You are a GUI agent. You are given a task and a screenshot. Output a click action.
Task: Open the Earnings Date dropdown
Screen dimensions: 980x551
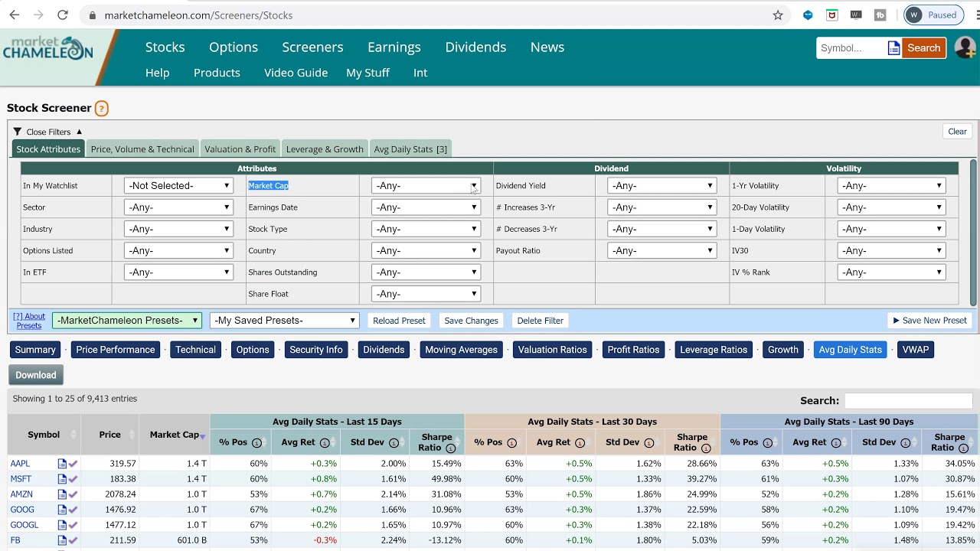426,207
